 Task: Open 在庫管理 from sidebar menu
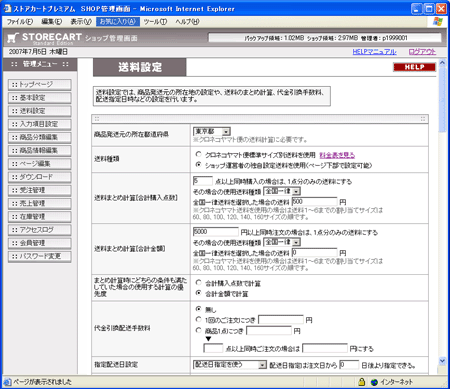40,217
